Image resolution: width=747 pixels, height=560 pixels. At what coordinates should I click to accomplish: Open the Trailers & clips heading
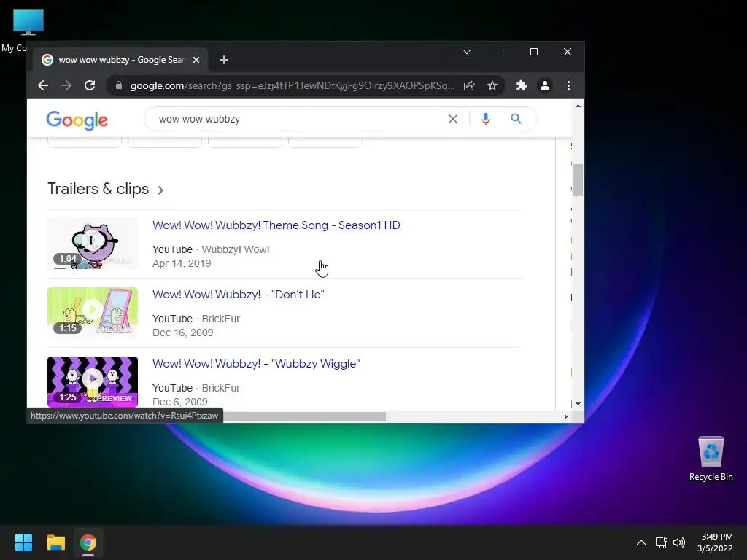pyautogui.click(x=98, y=189)
